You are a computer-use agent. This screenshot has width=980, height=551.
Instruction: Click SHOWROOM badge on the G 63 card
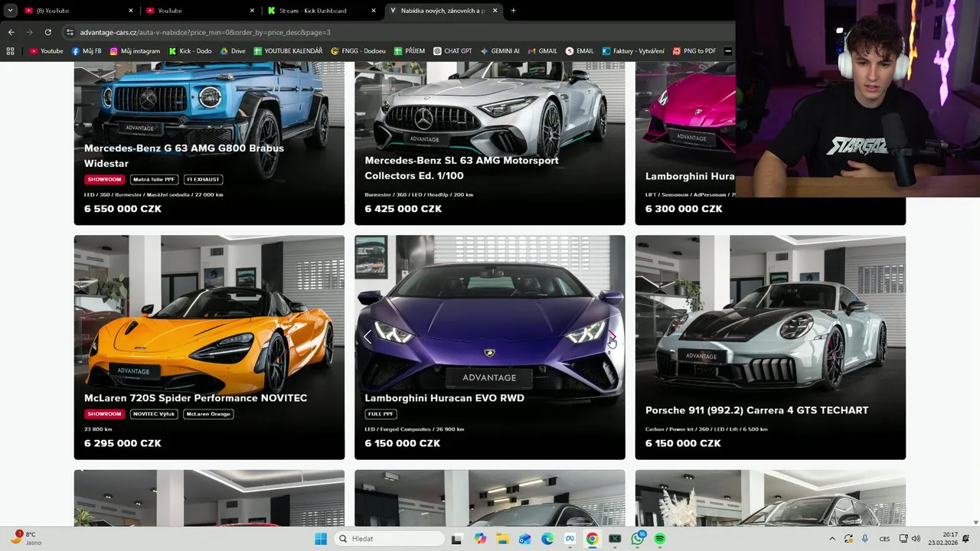[104, 179]
